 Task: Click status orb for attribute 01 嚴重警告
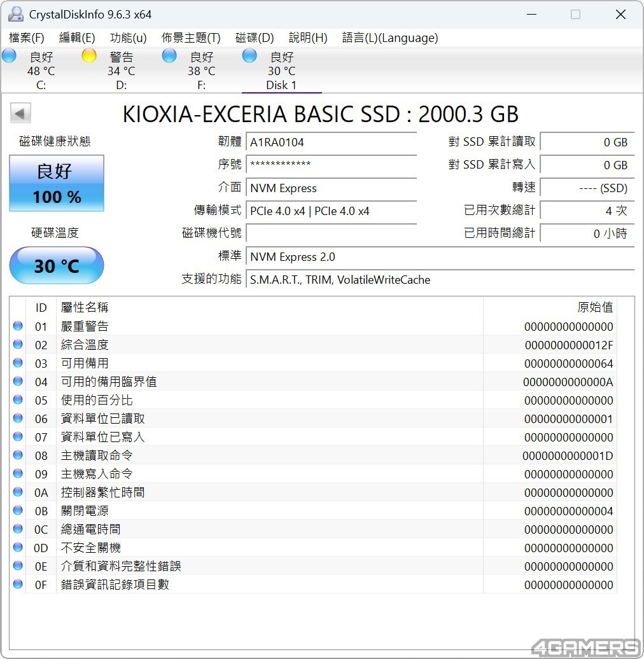point(18,326)
